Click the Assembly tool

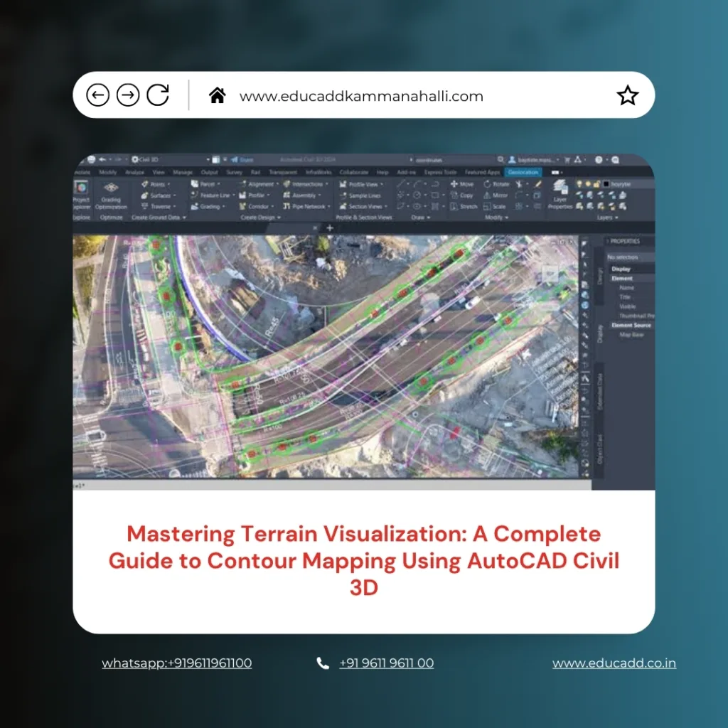302,196
